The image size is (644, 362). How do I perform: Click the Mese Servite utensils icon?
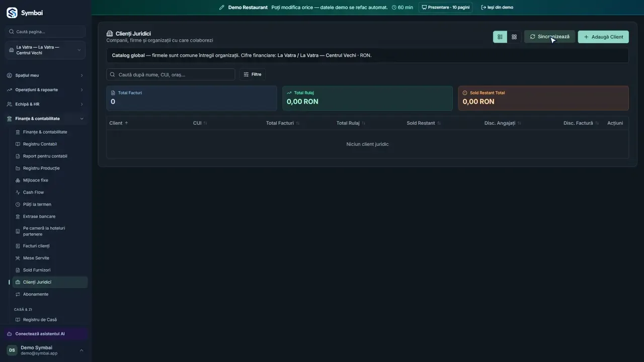point(18,258)
